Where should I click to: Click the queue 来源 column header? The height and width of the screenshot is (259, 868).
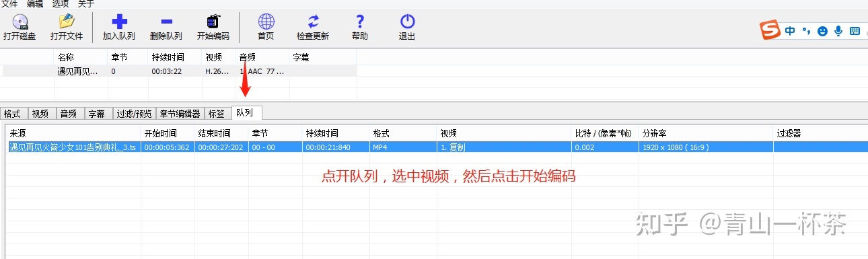click(73, 133)
